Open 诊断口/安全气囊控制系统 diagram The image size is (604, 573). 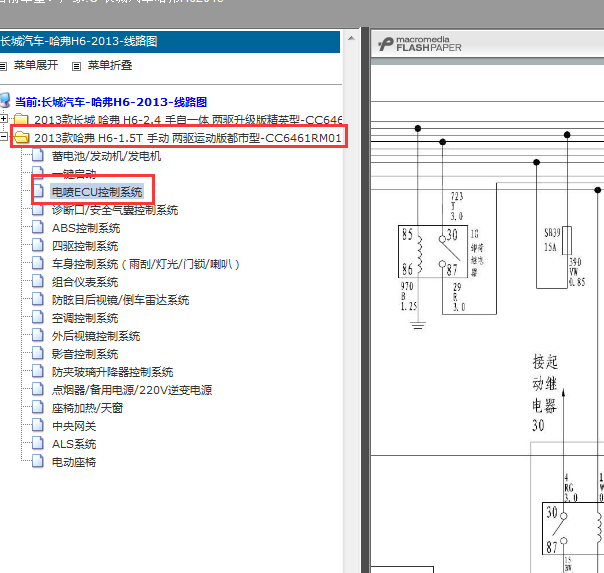pos(115,210)
